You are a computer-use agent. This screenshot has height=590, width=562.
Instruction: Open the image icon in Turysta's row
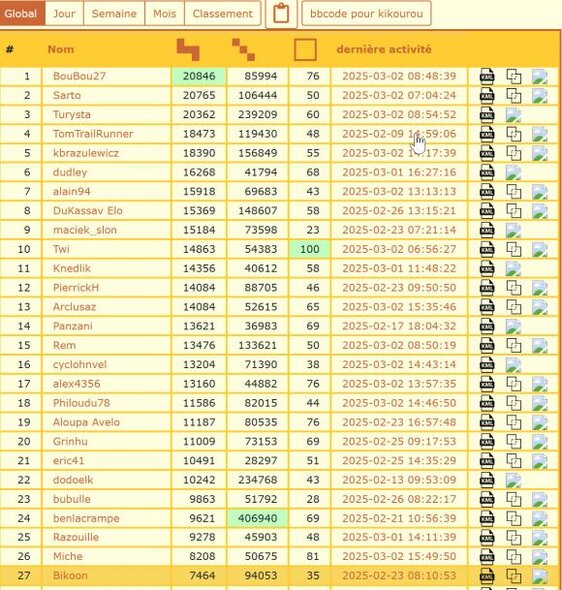click(x=513, y=115)
